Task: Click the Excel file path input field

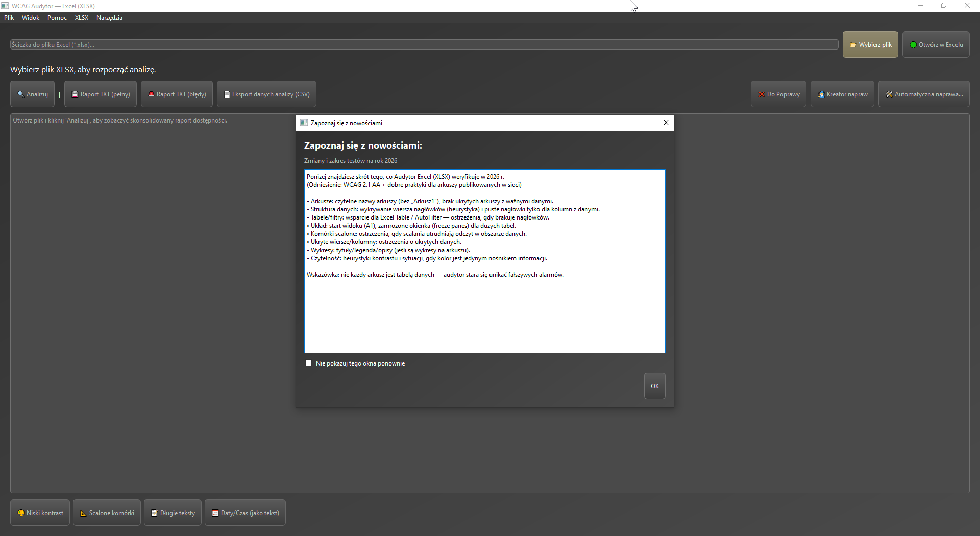Action: coord(419,44)
